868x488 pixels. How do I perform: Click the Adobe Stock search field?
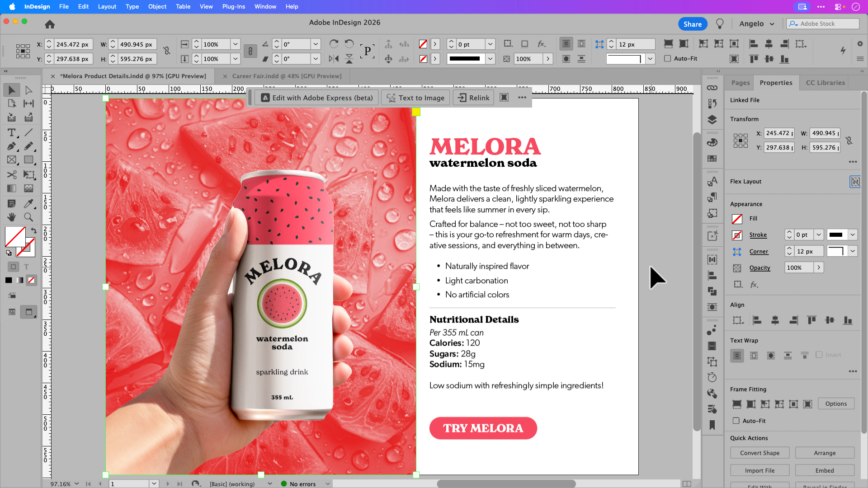tap(823, 24)
